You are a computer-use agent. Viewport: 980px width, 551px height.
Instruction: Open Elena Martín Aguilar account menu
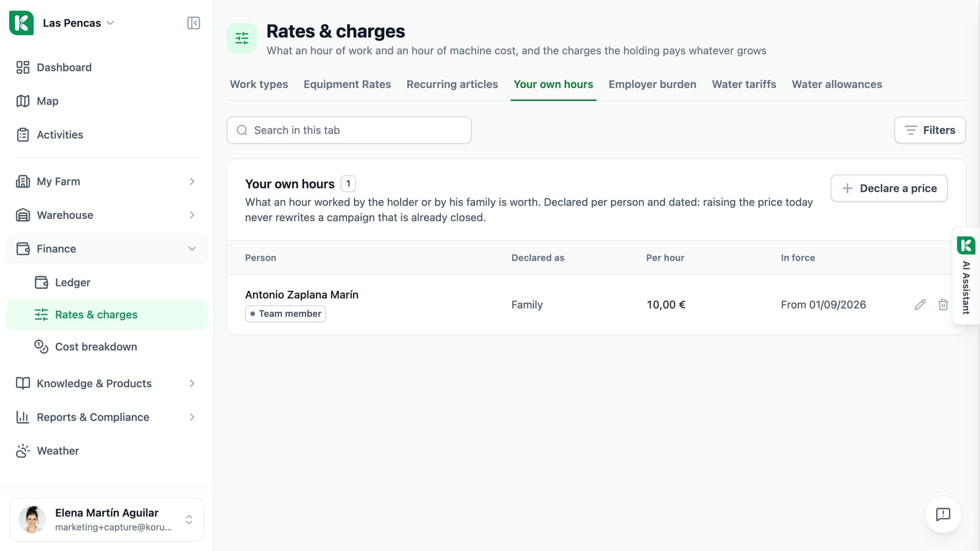point(107,519)
